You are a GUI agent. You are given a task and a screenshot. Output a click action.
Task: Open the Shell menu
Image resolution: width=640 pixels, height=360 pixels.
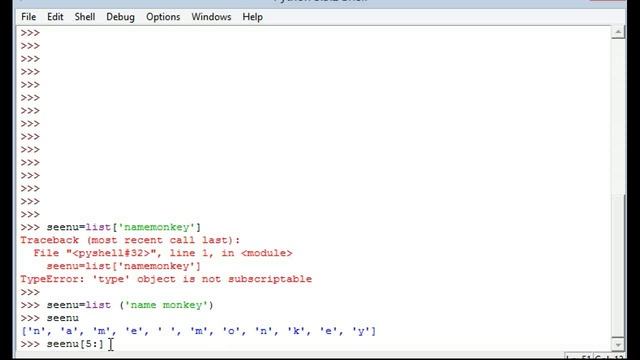tap(85, 17)
